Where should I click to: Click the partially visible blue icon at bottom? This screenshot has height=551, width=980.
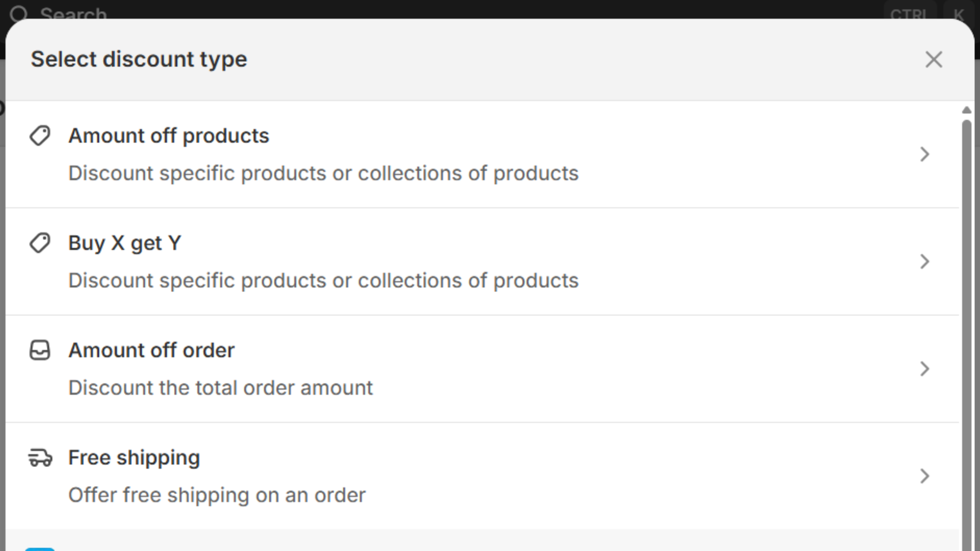40,549
